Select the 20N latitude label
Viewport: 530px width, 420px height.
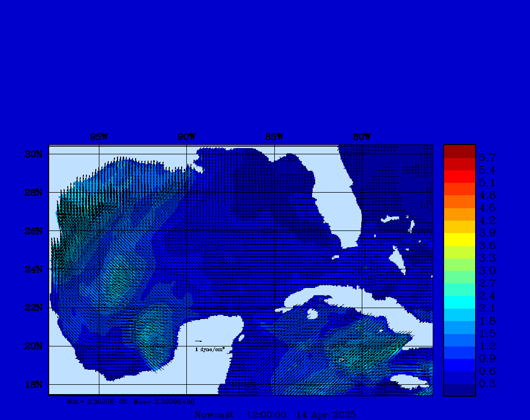34,346
